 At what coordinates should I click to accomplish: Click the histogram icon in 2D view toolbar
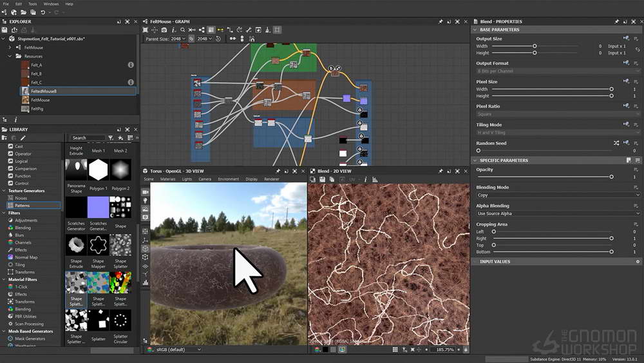375,180
